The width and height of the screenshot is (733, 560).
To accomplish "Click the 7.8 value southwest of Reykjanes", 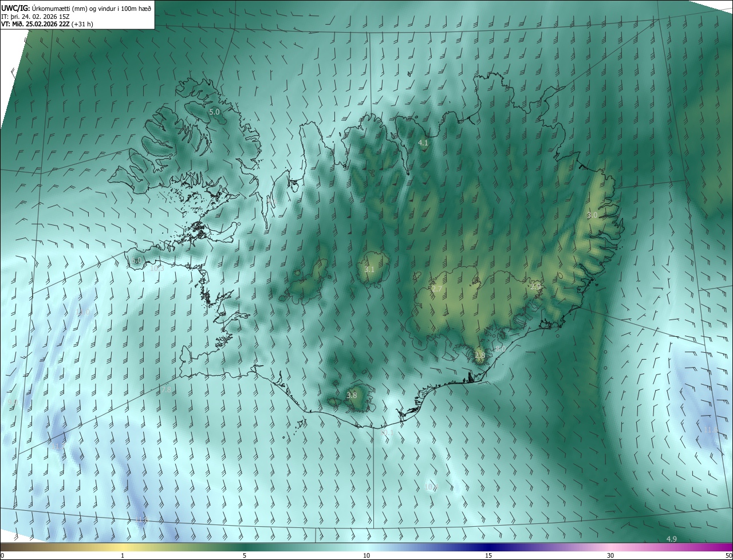I will (165, 389).
